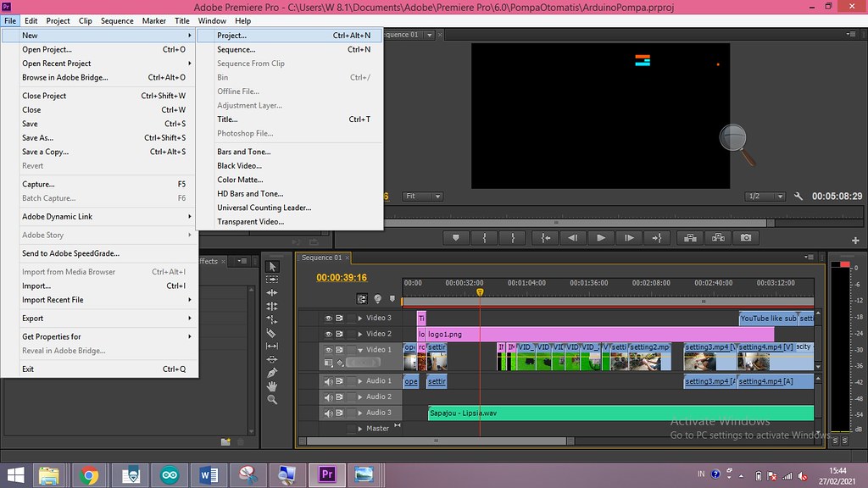Select the Ripple Edit tool

coord(272,292)
